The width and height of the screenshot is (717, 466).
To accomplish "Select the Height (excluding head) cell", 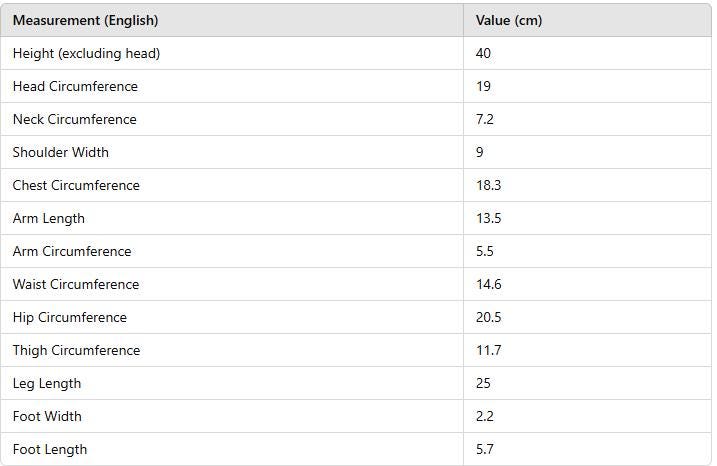I will click(86, 53).
